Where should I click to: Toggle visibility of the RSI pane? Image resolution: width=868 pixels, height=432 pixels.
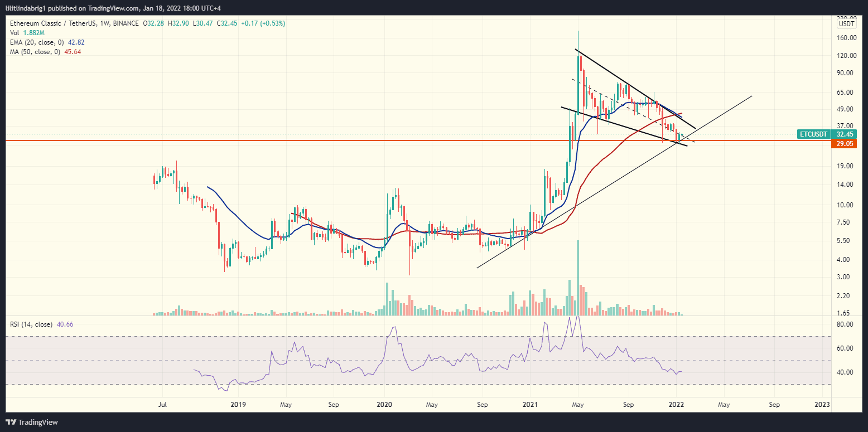click(84, 324)
